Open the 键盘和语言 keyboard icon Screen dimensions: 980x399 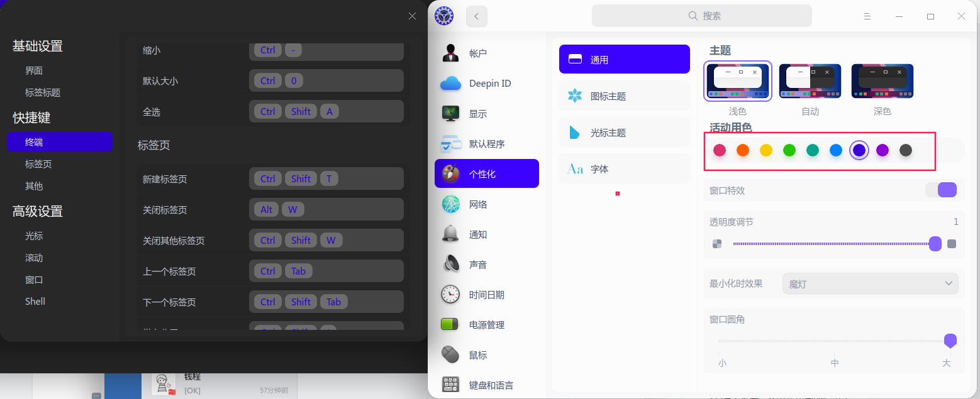click(x=450, y=385)
